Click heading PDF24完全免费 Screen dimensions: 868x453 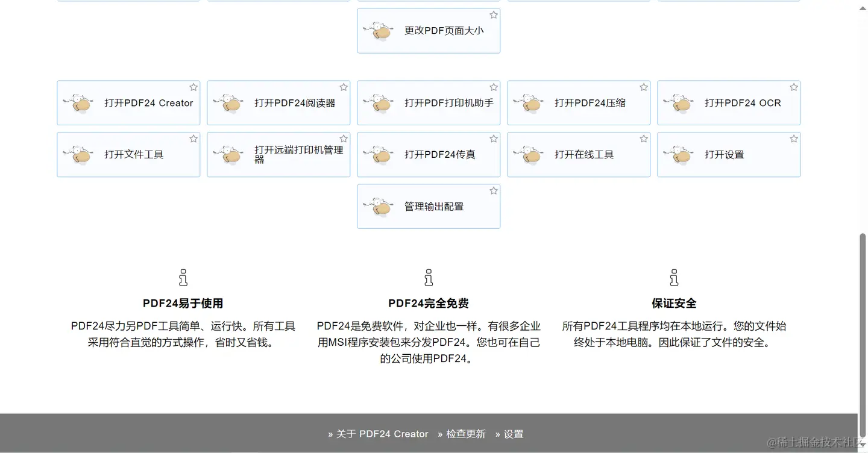[x=429, y=304]
